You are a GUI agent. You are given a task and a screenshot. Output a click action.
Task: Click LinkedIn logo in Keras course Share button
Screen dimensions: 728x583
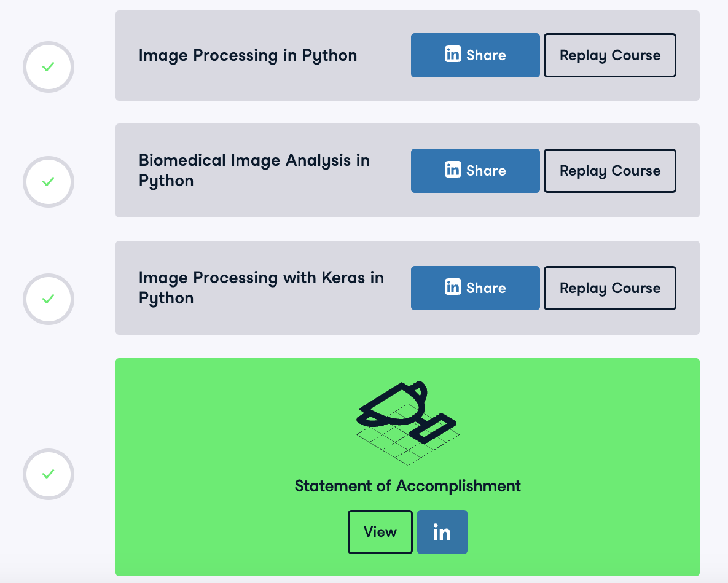(x=453, y=288)
